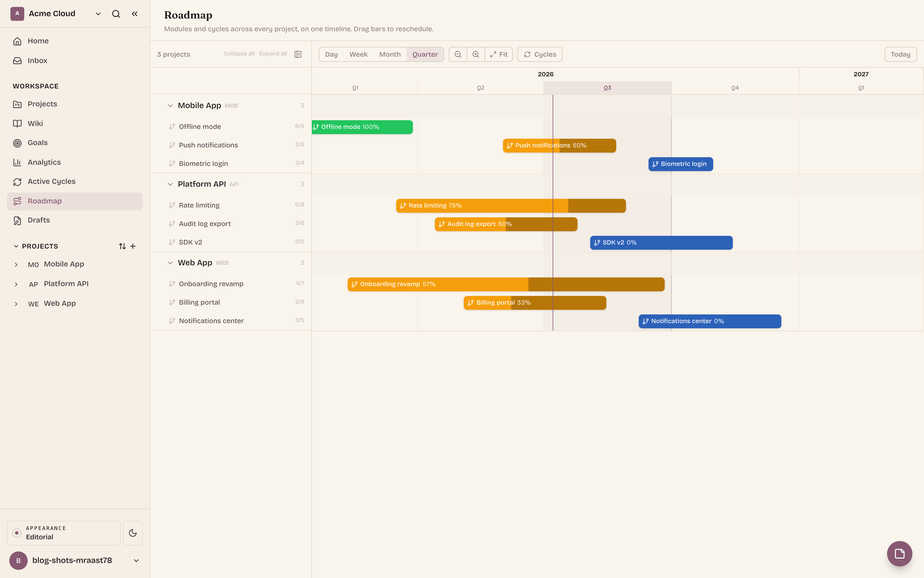Expand Platform API in sidebar projects
Viewport: 924px width, 578px height.
(16, 284)
